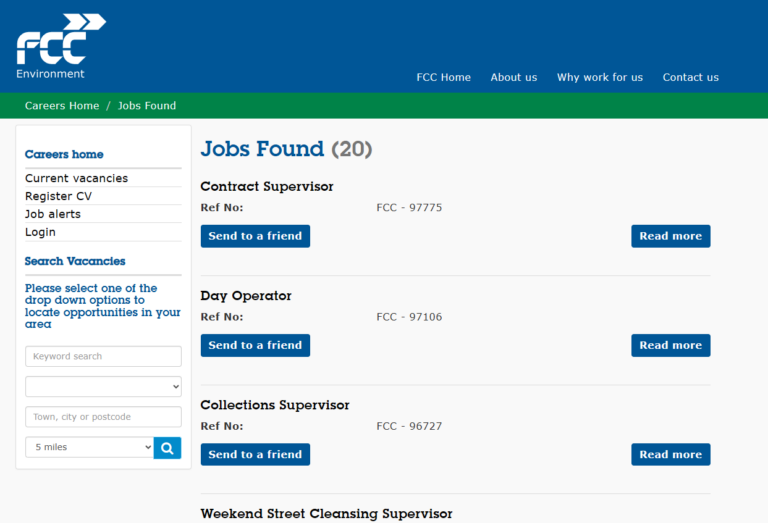The width and height of the screenshot is (768, 523).
Task: Click the FCC Environment logo
Action: (59, 45)
